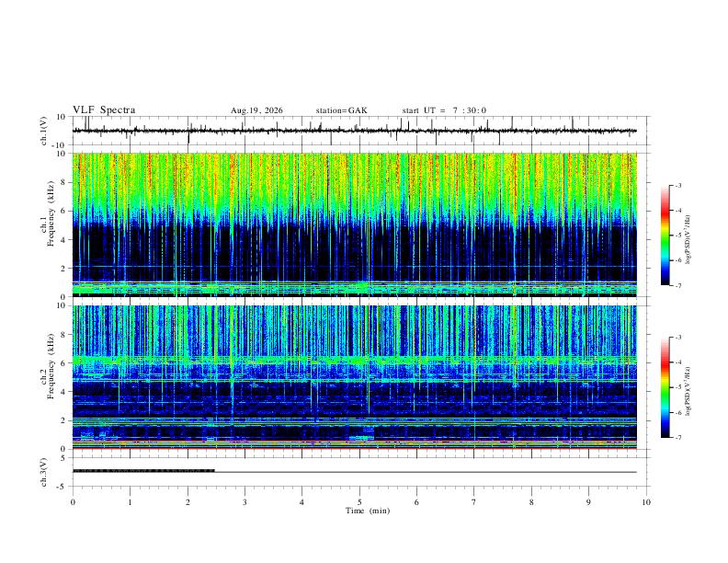
Task: Click the Aug.19, 2026 date label
Action: pos(256,110)
